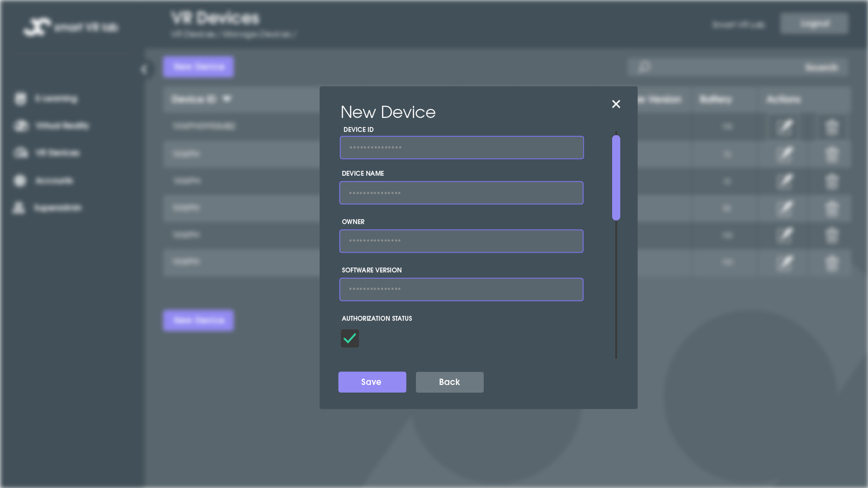Open Accounts in the sidebar

54,181
